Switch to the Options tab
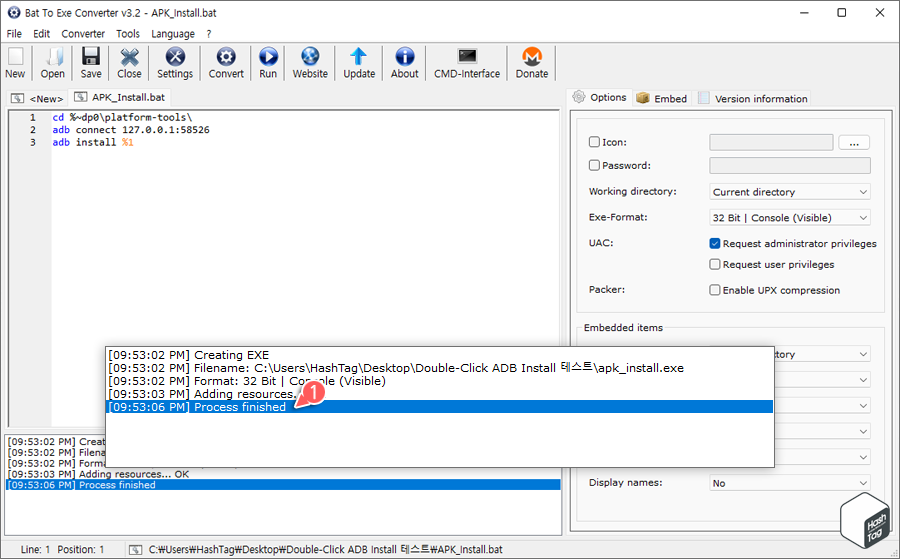900x559 pixels. (x=600, y=97)
